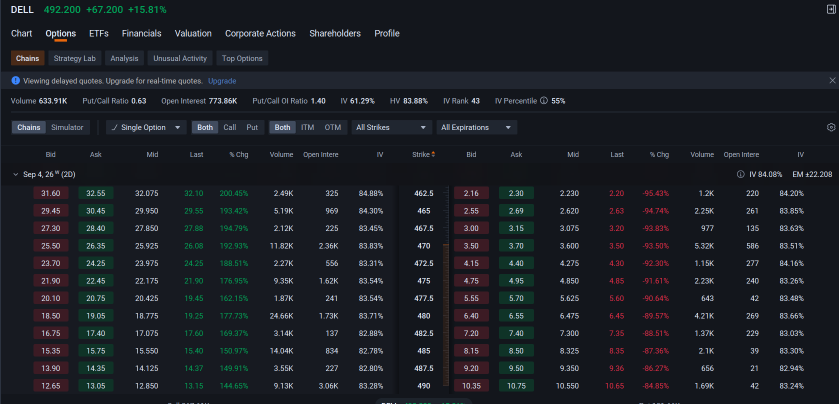
Task: Open the Profile tab
Action: 387,33
